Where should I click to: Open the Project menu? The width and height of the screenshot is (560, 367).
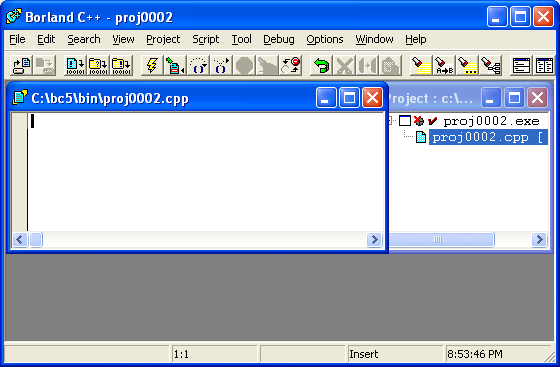pos(163,39)
